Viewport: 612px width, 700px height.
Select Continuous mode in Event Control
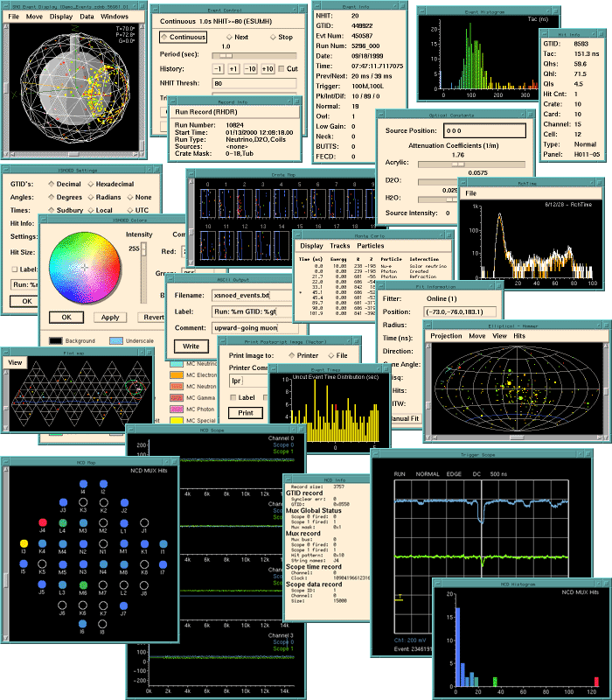[183, 37]
